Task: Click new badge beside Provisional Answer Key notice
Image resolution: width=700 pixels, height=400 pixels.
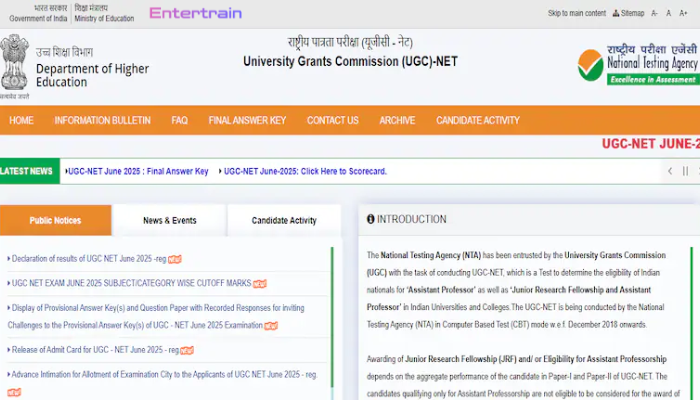Action: [x=271, y=326]
